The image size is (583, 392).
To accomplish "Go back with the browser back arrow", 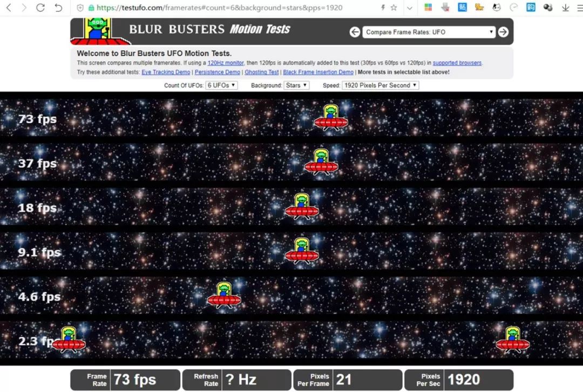I will tap(9, 8).
